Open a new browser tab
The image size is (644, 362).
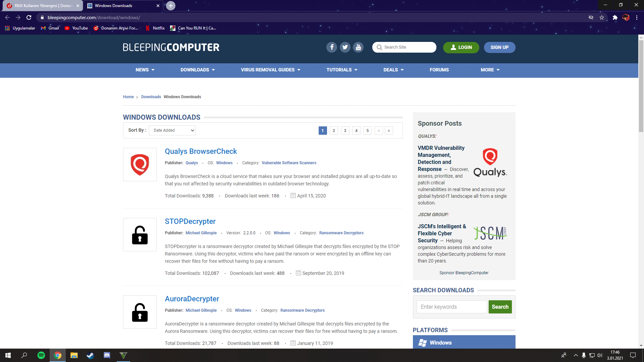point(171,6)
